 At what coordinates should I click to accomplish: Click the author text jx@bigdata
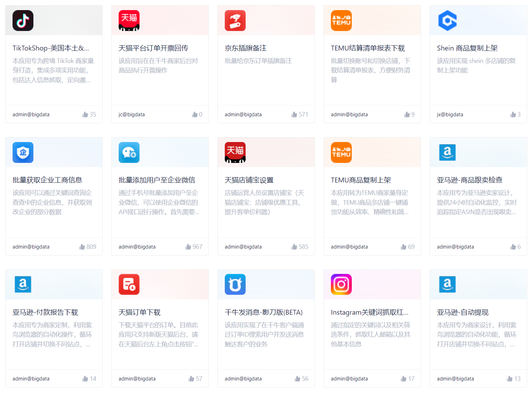click(x=450, y=115)
